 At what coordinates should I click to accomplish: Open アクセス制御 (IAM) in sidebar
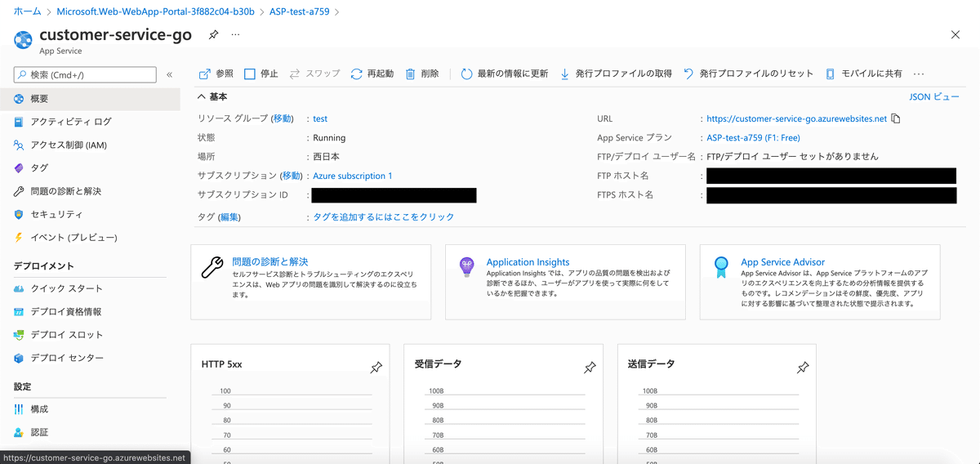coord(90,145)
